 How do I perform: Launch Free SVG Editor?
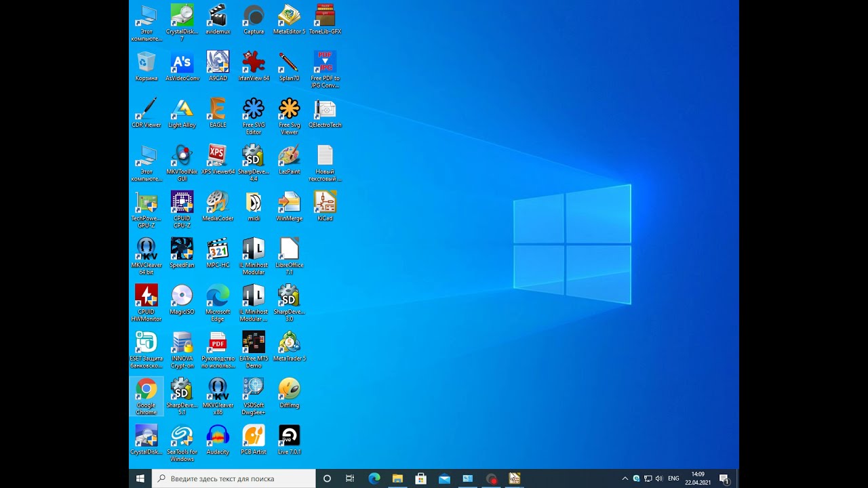click(254, 117)
